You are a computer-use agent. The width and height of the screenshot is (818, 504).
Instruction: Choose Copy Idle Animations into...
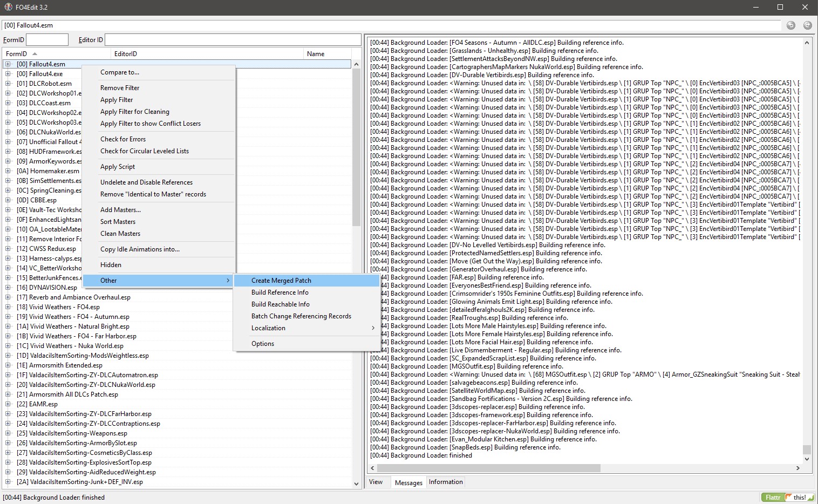pos(159,249)
